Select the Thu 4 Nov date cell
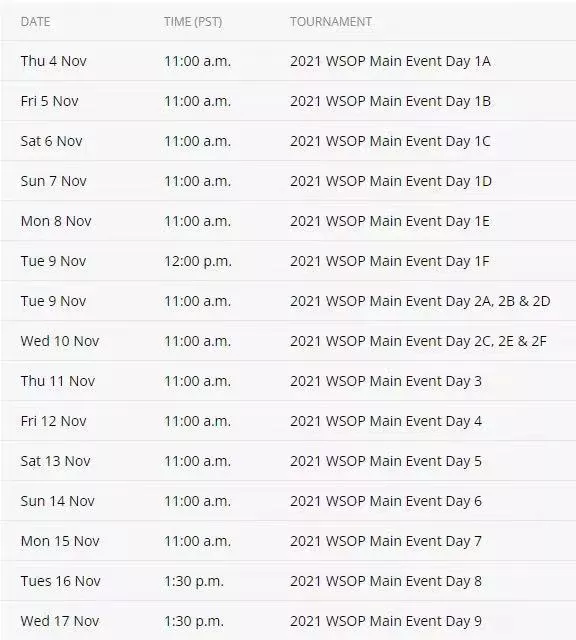The image size is (576, 640). pos(53,61)
